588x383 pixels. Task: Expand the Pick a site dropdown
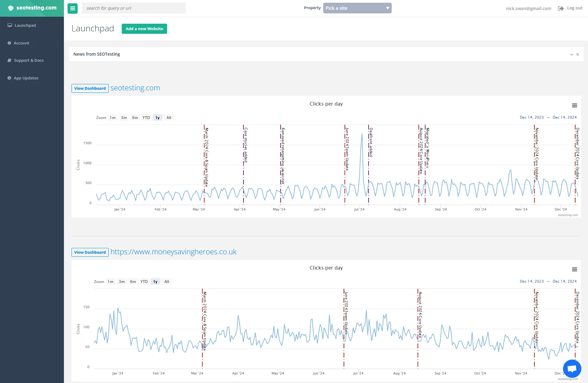[x=357, y=8]
